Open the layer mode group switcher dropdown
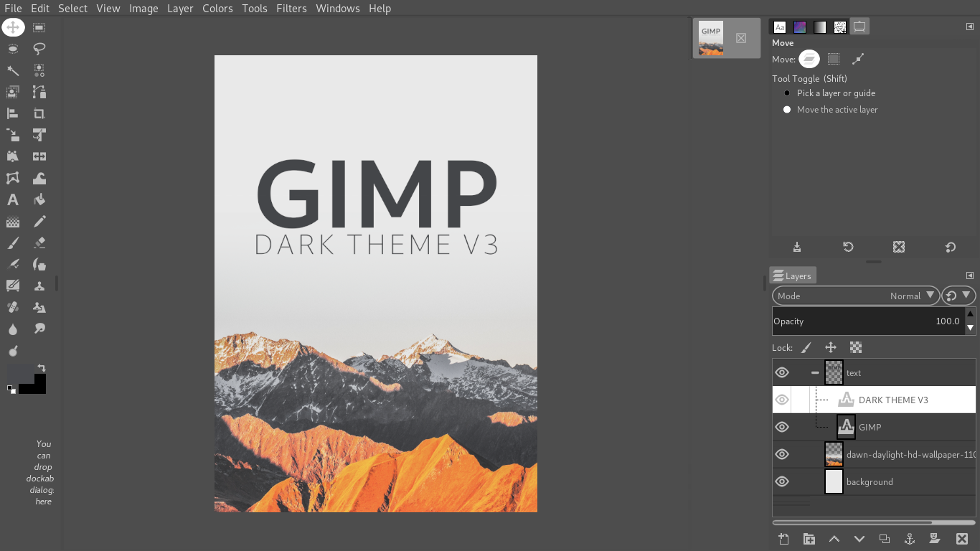The width and height of the screenshot is (980, 551). [958, 296]
